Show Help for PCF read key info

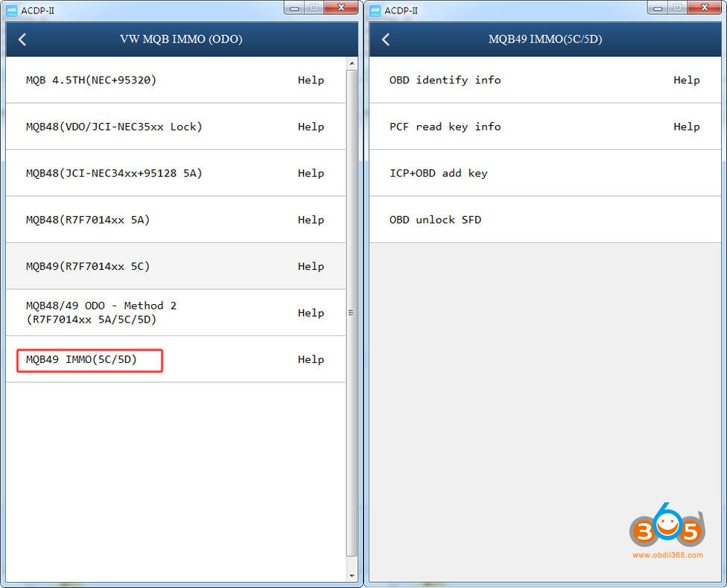[686, 127]
